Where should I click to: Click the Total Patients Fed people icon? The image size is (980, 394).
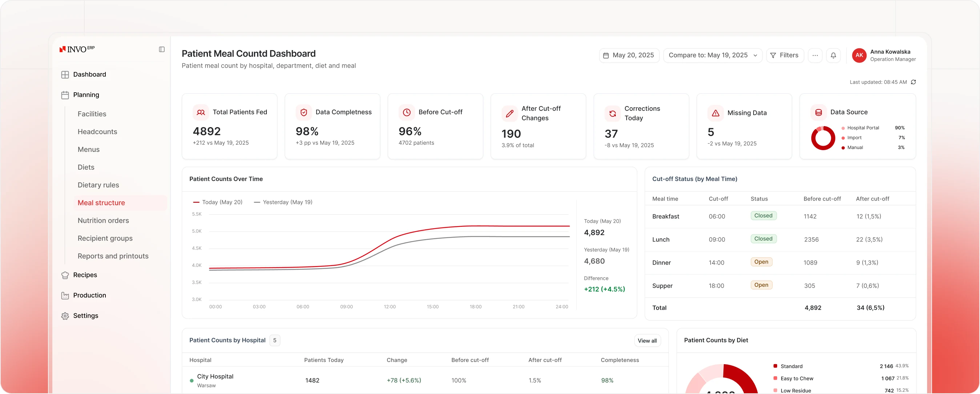pos(201,113)
